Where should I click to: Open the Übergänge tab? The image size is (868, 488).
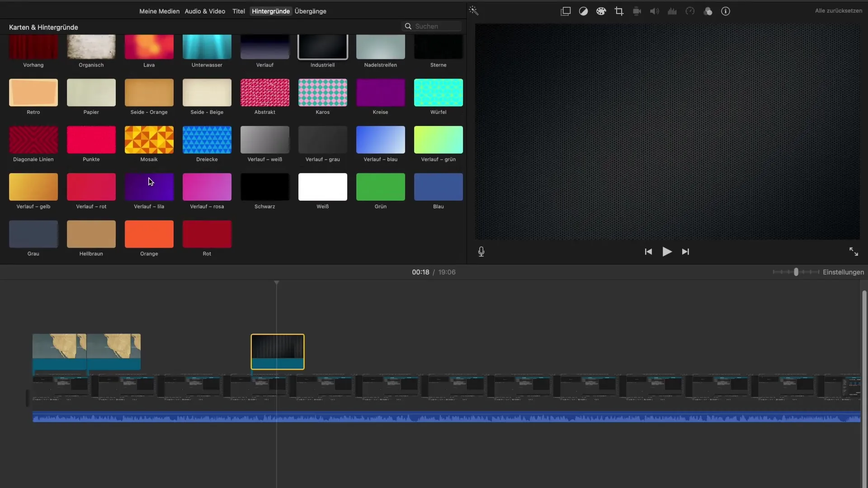click(311, 11)
